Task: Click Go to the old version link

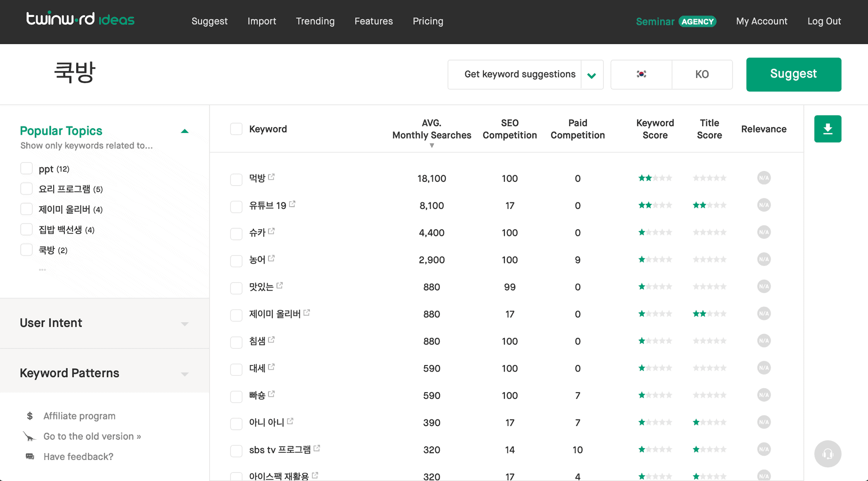Action: [92, 436]
